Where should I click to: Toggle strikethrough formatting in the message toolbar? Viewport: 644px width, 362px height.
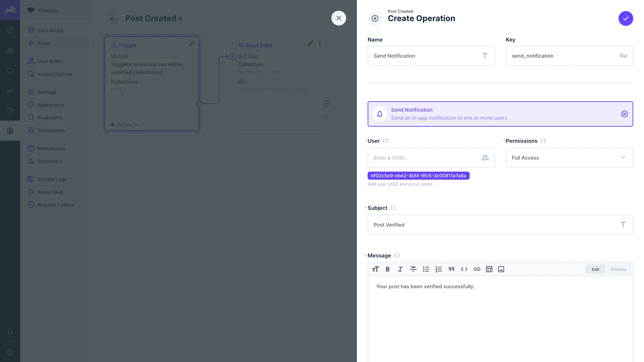[x=413, y=269]
